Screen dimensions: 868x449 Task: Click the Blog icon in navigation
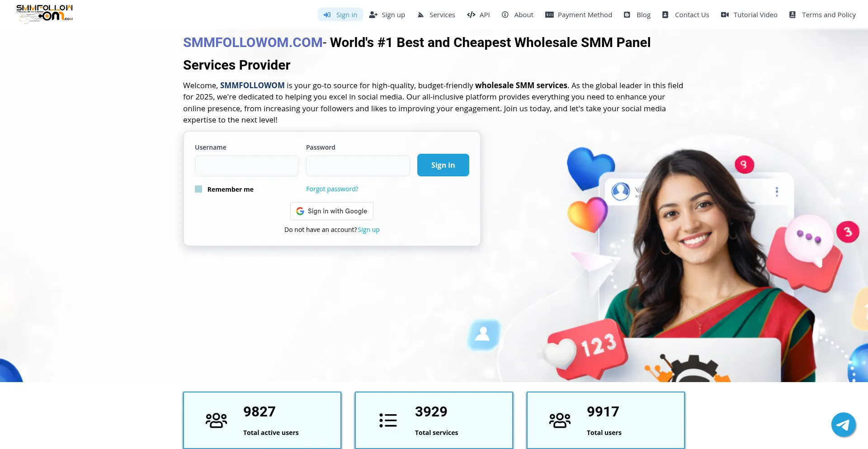[627, 15]
